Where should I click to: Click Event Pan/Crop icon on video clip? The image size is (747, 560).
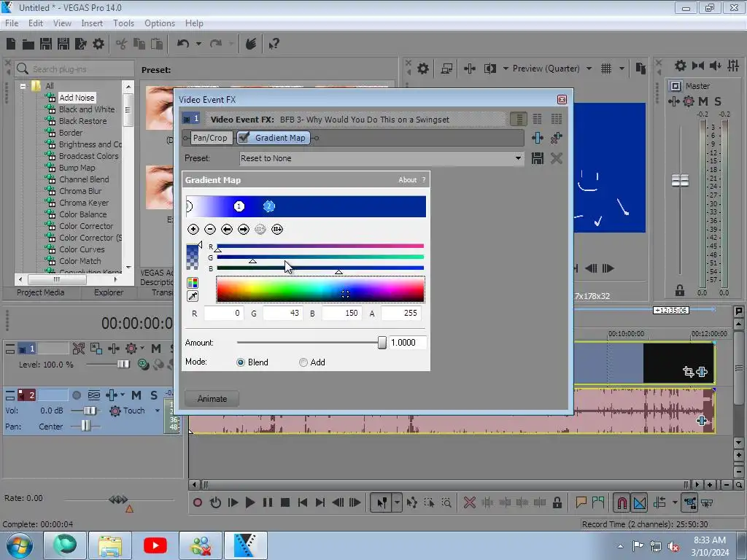click(x=688, y=371)
